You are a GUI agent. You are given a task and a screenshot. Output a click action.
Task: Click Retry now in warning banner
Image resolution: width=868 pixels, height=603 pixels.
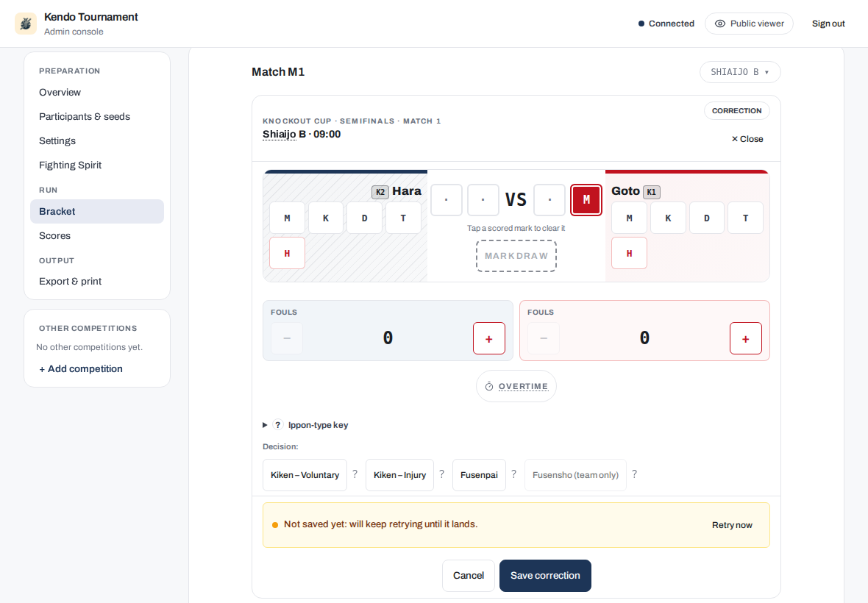pos(732,525)
